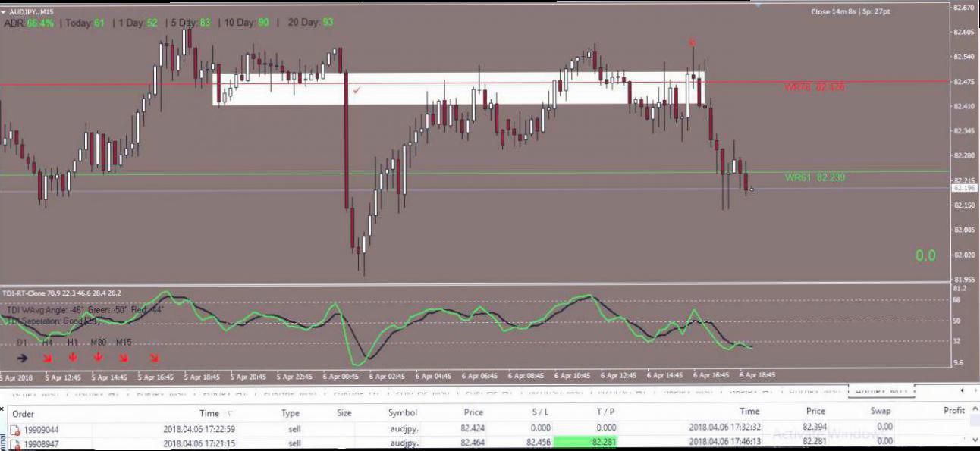The width and height of the screenshot is (980, 451).
Task: Sort the table by the Order column
Action: [x=23, y=413]
